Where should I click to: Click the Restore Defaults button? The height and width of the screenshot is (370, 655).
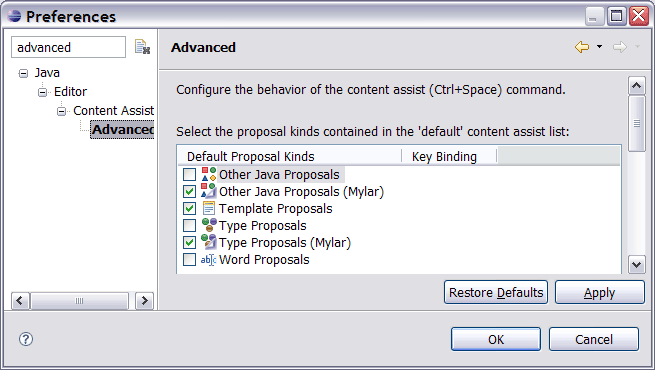click(x=496, y=292)
